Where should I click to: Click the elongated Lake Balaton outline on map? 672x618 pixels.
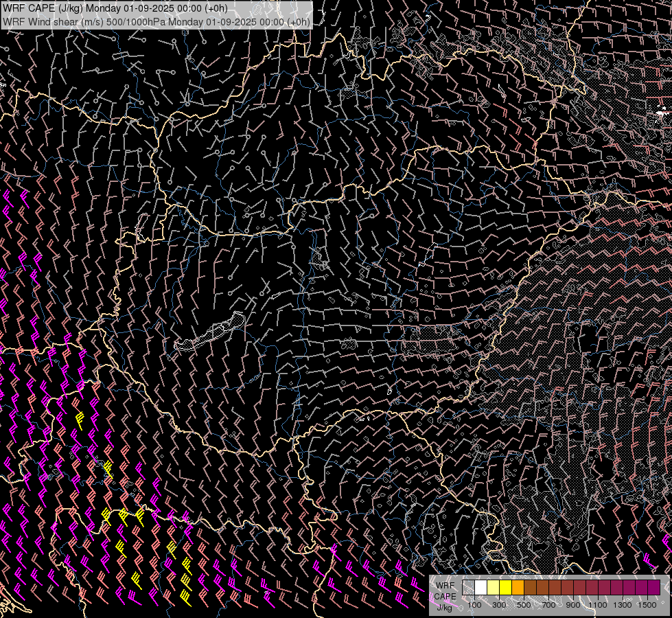click(x=209, y=332)
